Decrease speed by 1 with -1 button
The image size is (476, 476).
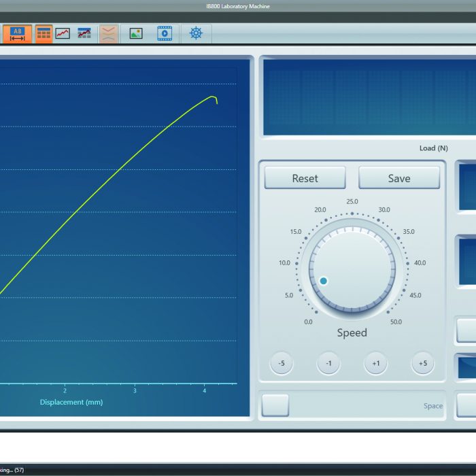click(328, 364)
